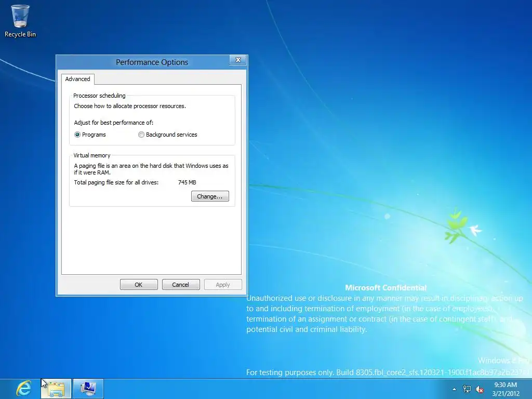Viewport: 532px width, 399px height.
Task: Click the 'Virtual memory' group label
Action: [x=91, y=155]
